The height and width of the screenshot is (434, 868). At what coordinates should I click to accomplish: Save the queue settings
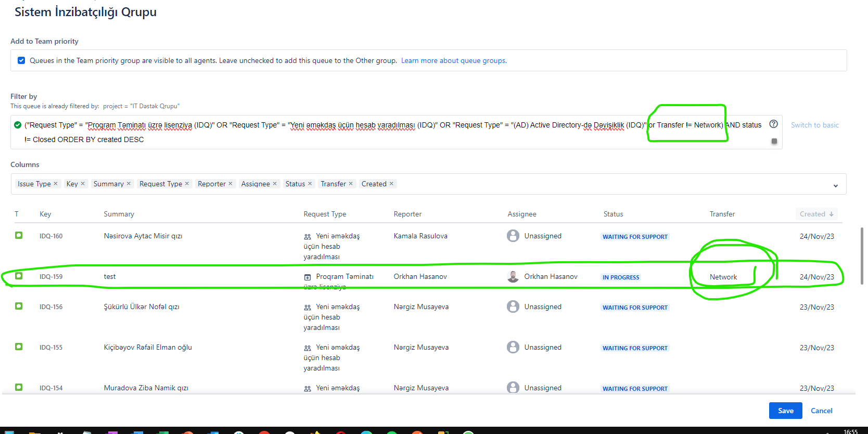(786, 411)
